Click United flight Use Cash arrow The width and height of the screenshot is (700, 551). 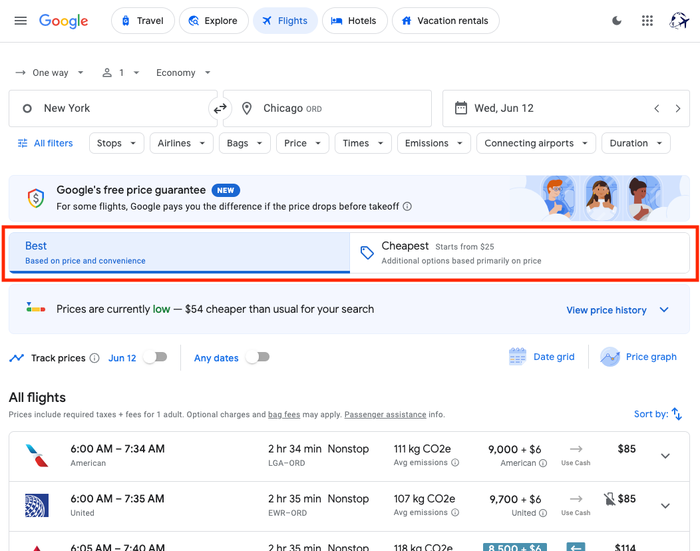[x=576, y=499]
